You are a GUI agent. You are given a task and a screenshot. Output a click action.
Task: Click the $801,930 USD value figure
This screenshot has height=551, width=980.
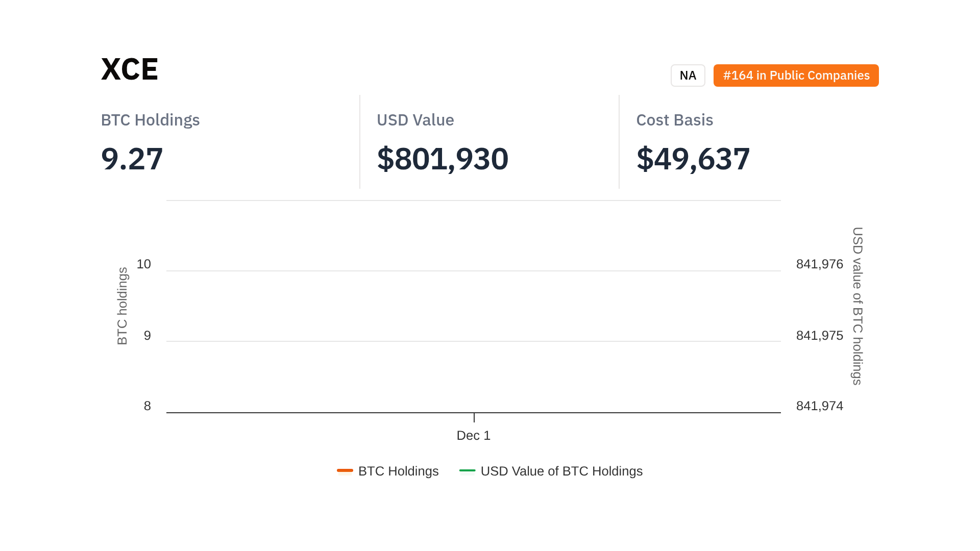click(443, 159)
